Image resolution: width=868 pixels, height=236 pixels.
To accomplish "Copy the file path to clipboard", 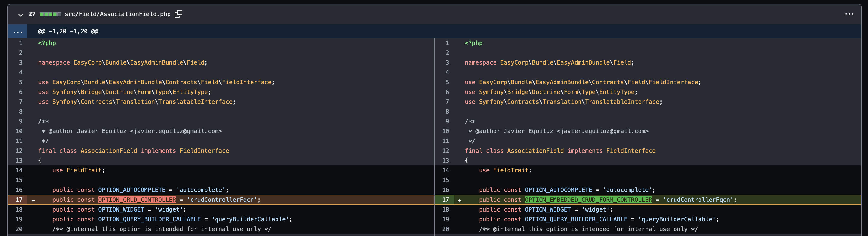I will 179,14.
